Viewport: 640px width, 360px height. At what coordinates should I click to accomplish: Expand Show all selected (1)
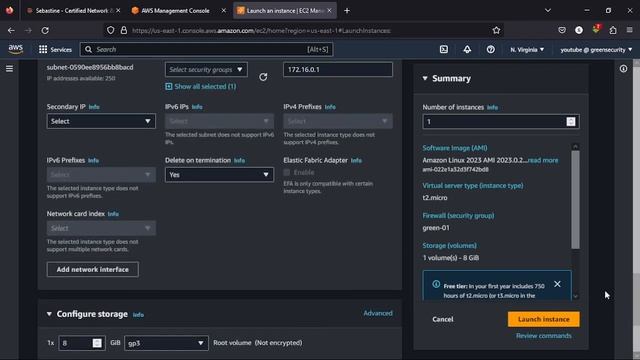click(200, 87)
